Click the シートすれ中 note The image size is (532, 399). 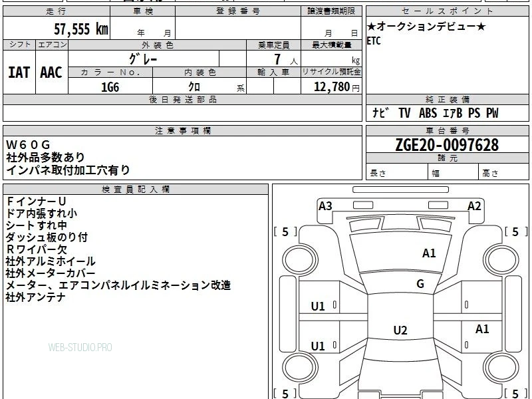pyautogui.click(x=36, y=225)
